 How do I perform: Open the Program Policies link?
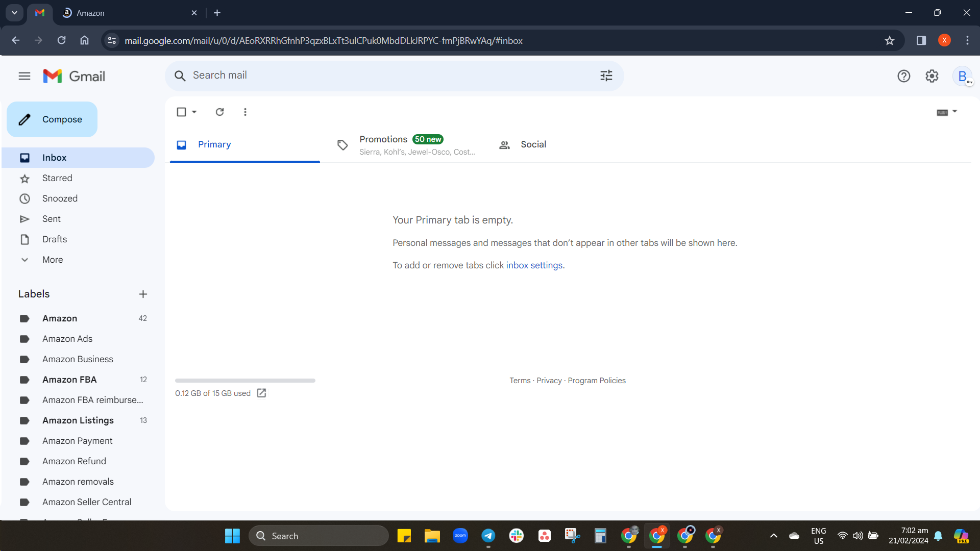tap(597, 381)
